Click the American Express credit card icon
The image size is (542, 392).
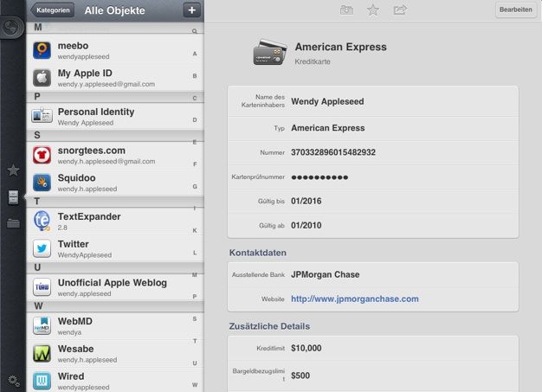(270, 52)
